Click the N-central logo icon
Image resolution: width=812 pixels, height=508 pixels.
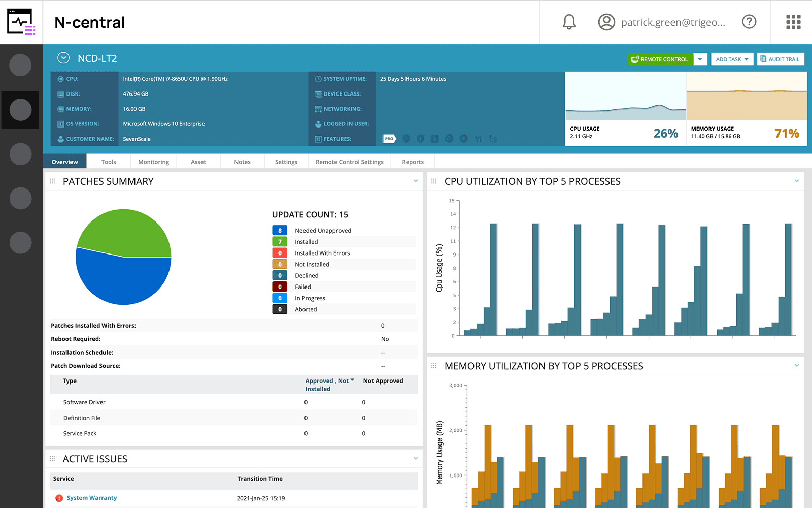click(x=21, y=22)
